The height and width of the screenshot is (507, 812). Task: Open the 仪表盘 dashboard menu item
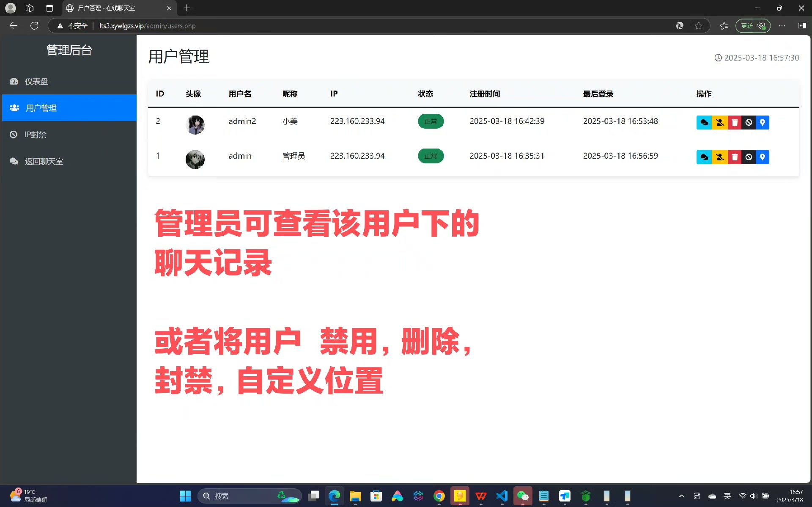point(36,81)
